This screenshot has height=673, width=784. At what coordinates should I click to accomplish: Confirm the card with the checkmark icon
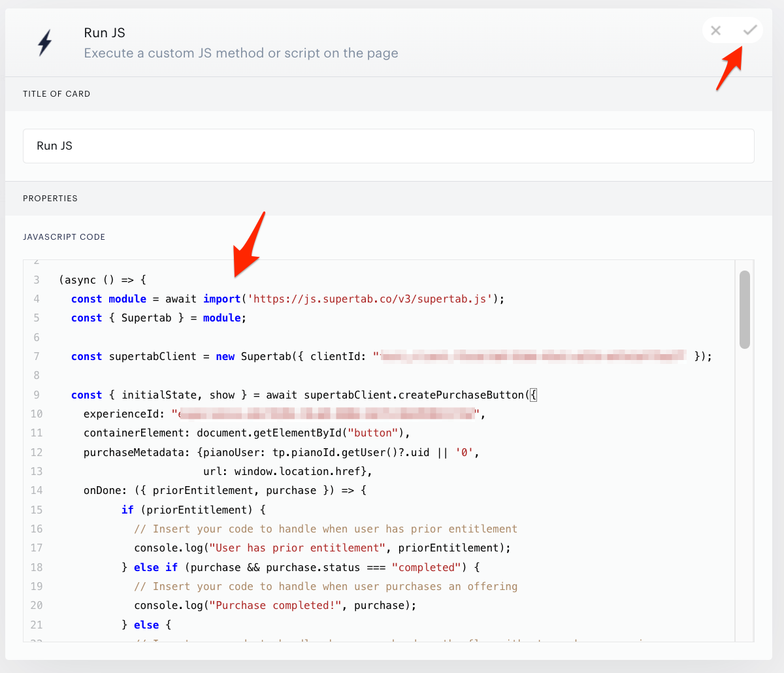coord(750,30)
